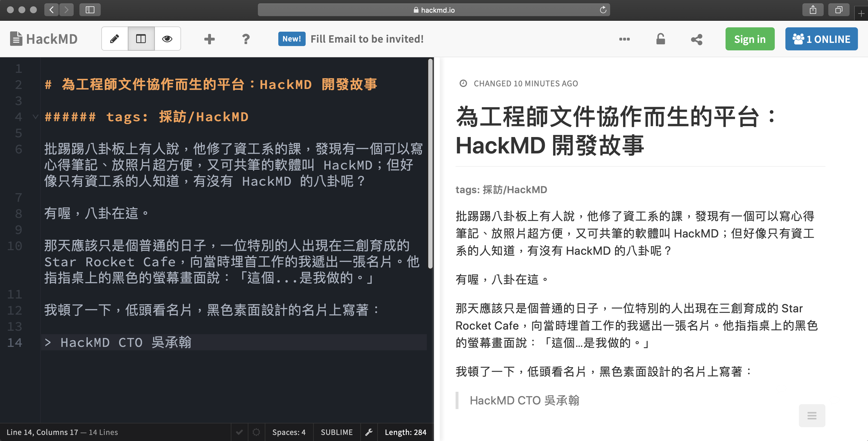
Task: Open table of contents menu button
Action: point(812,415)
